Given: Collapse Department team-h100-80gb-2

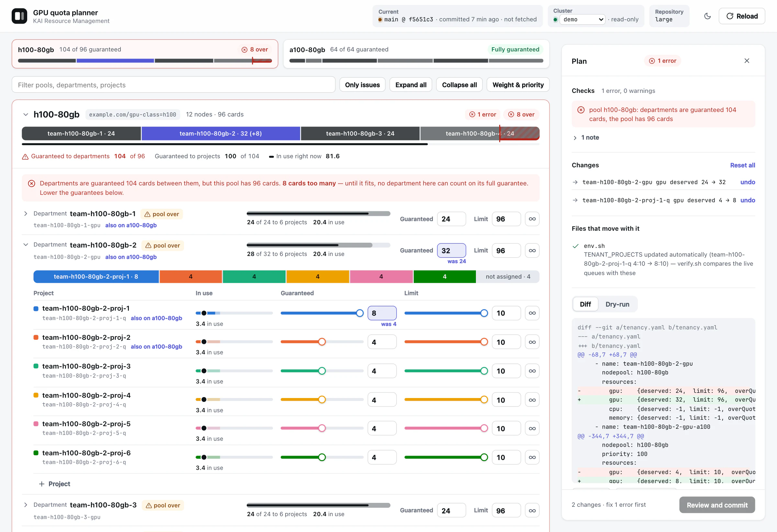Looking at the screenshot, I should tap(26, 245).
